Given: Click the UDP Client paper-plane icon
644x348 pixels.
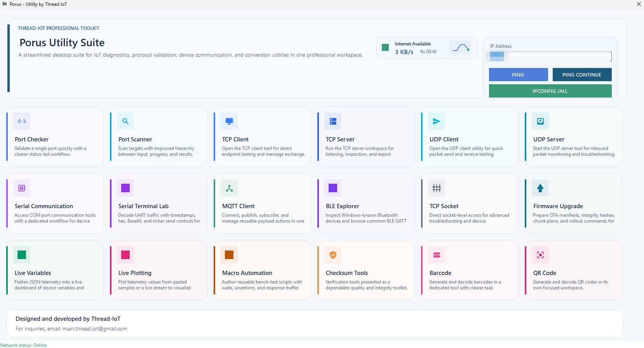Looking at the screenshot, I should [x=437, y=121].
